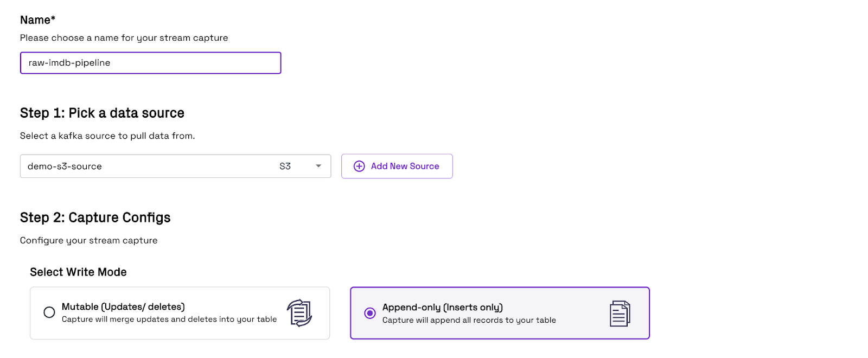
Task: Expand the source list using the caret arrow
Action: tap(318, 167)
